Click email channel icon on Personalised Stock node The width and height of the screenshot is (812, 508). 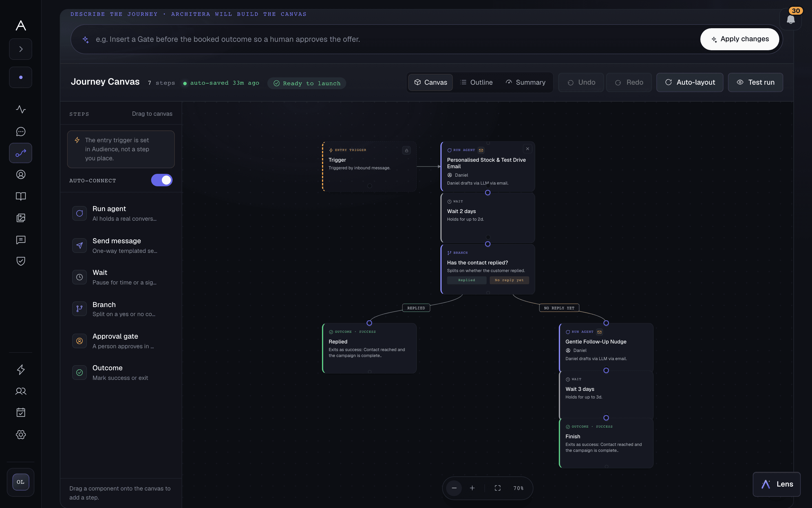tap(481, 150)
